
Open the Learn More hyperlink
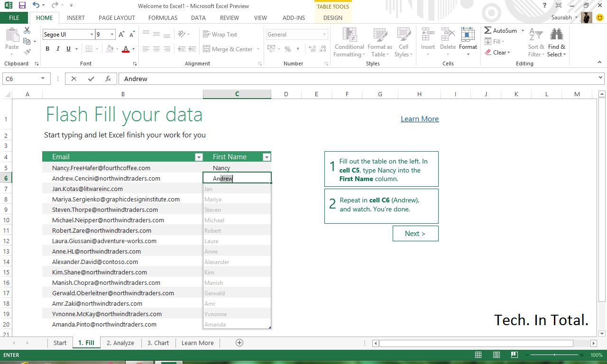tap(419, 118)
